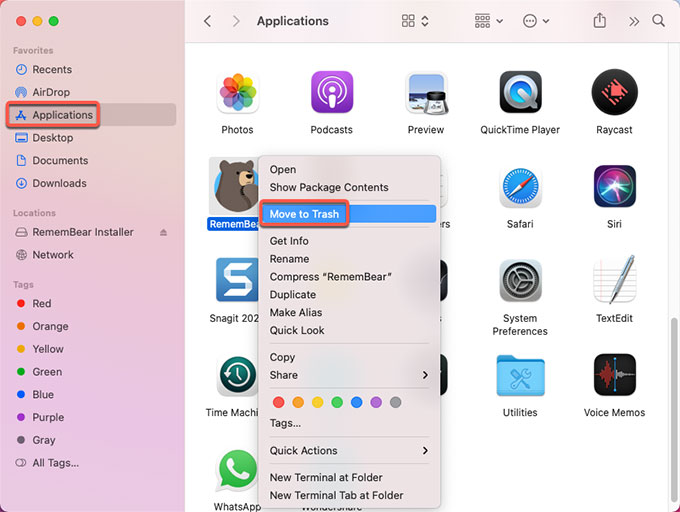680x512 pixels.
Task: Expand the Share submenu arrow
Action: point(425,375)
